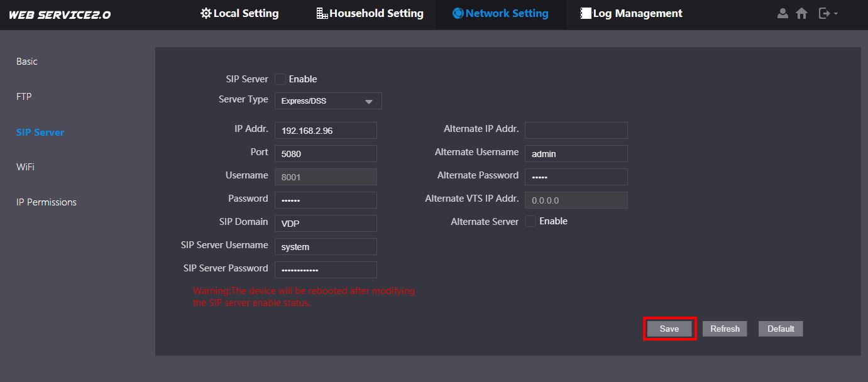Image resolution: width=868 pixels, height=382 pixels.
Task: Open IP Permissions in sidebar
Action: click(47, 202)
